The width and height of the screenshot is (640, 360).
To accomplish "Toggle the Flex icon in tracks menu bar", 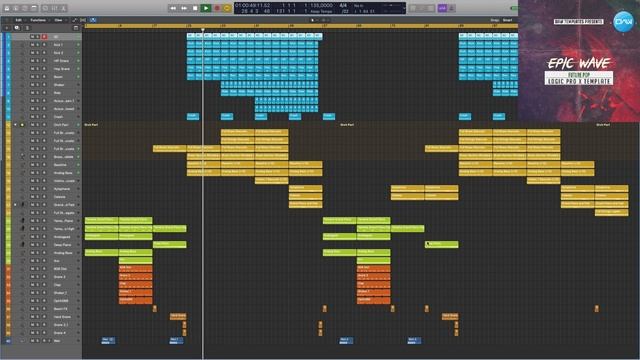I will (x=83, y=20).
